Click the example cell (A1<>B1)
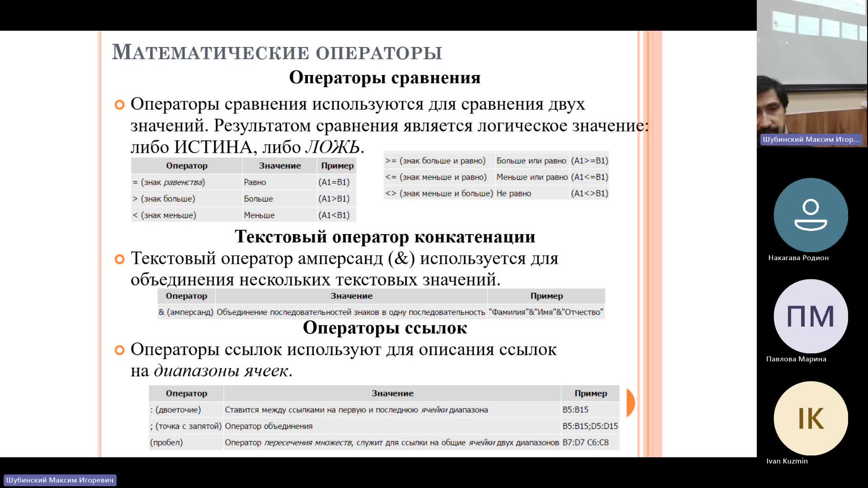This screenshot has height=488, width=868. 590,193
